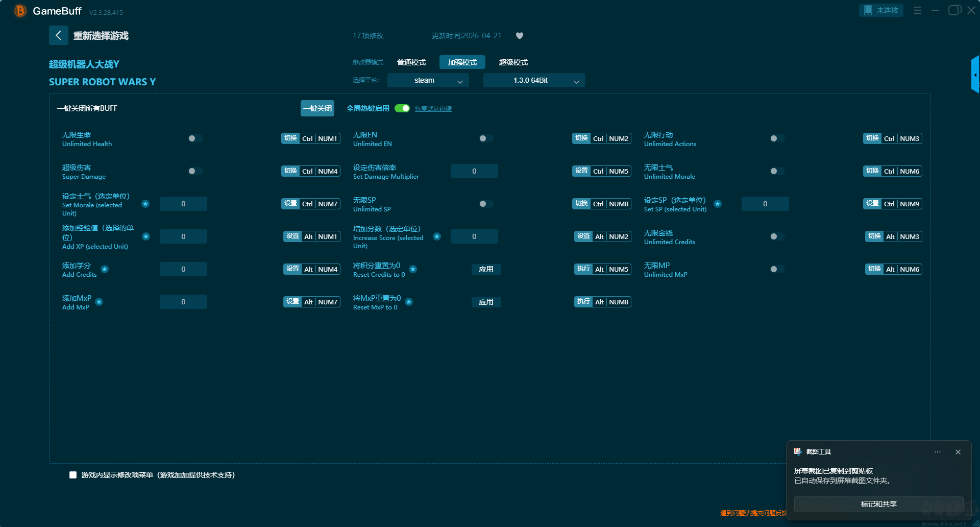Click star icon next to Add Credits
The width and height of the screenshot is (980, 527).
pos(105,269)
